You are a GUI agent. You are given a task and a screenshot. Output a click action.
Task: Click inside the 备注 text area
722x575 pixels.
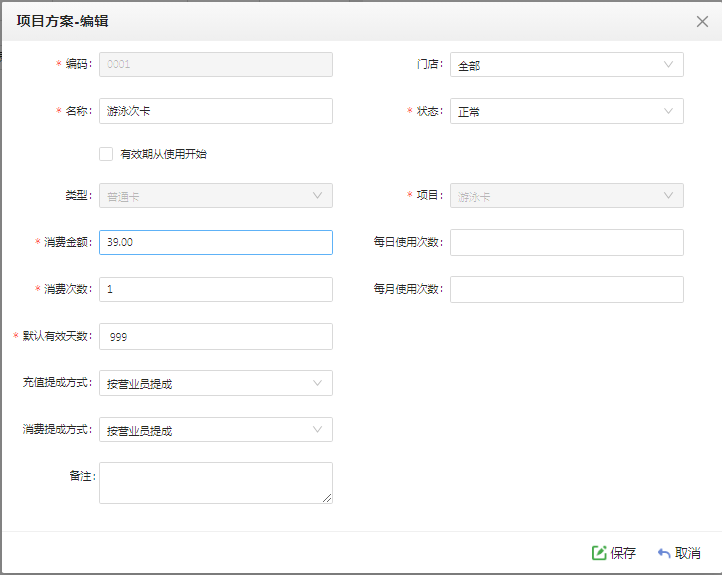click(215, 483)
